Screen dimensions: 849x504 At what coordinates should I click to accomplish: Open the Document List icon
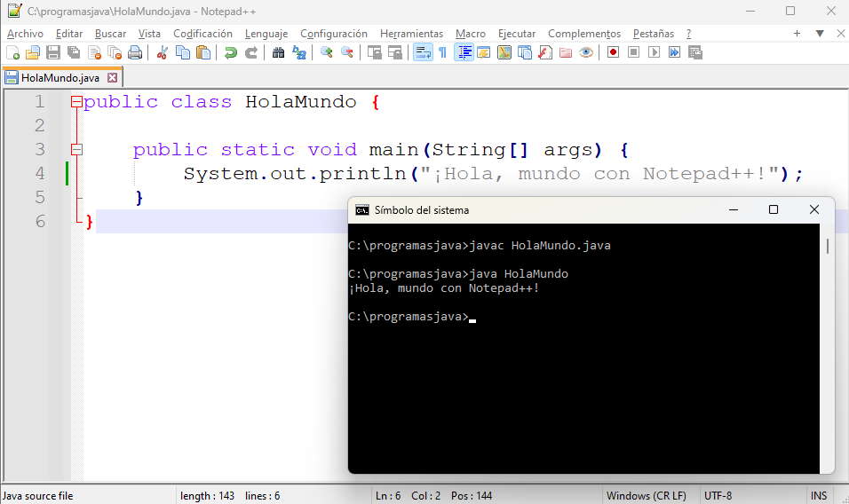525,52
